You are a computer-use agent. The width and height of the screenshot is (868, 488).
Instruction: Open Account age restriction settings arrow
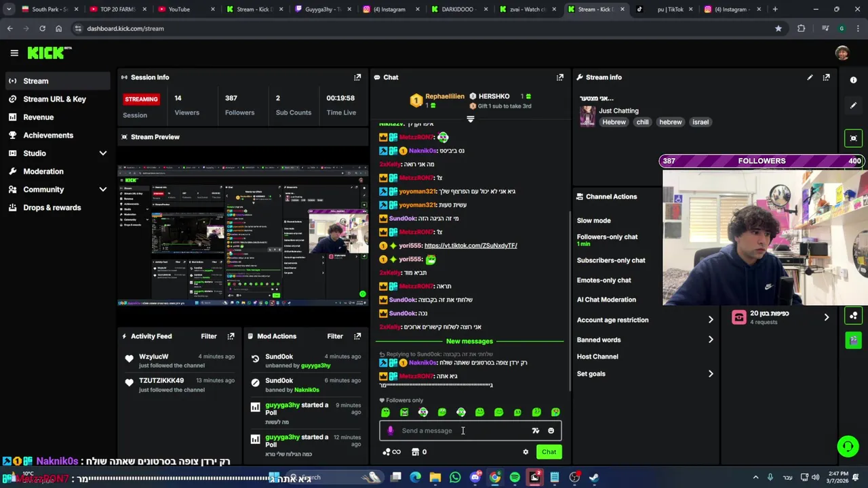[711, 320]
